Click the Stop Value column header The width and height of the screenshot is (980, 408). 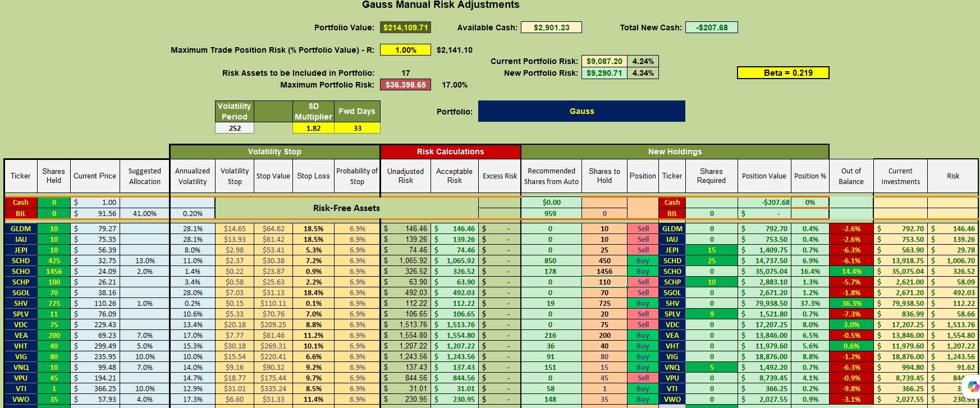[273, 176]
